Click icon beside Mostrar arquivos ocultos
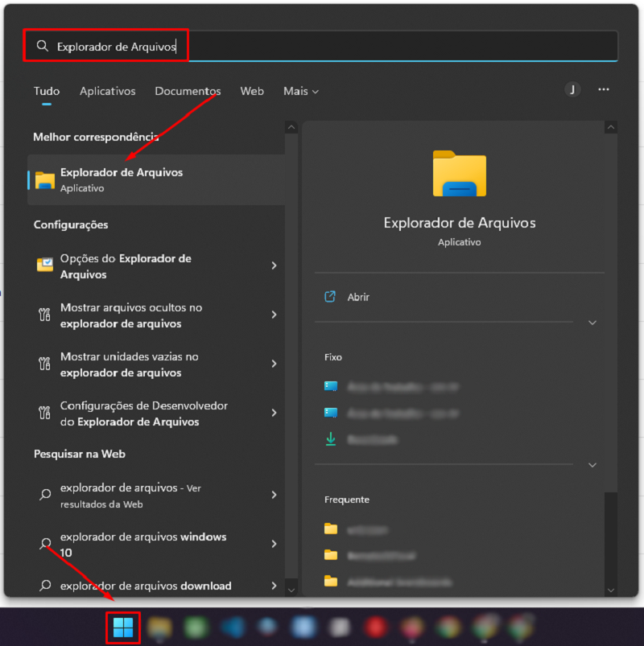The width and height of the screenshot is (644, 646). (x=44, y=315)
